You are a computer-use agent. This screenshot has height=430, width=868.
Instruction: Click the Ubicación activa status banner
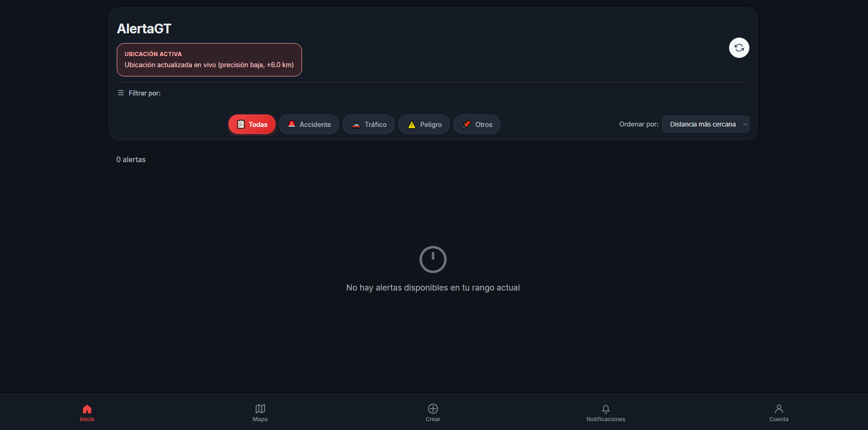pyautogui.click(x=209, y=60)
